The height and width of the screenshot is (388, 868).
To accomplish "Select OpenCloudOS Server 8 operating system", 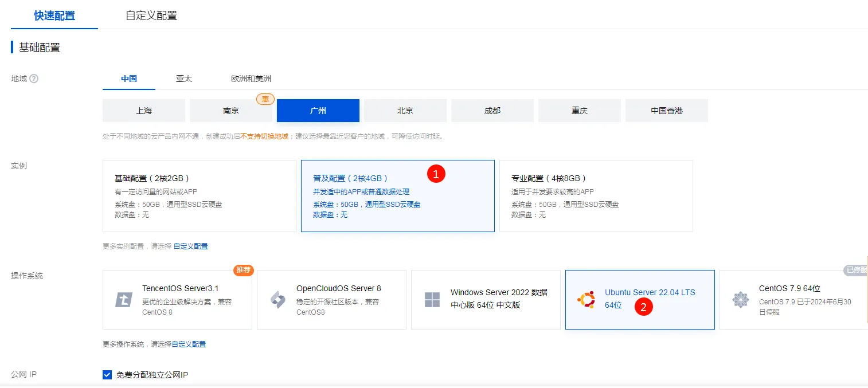I will click(331, 300).
